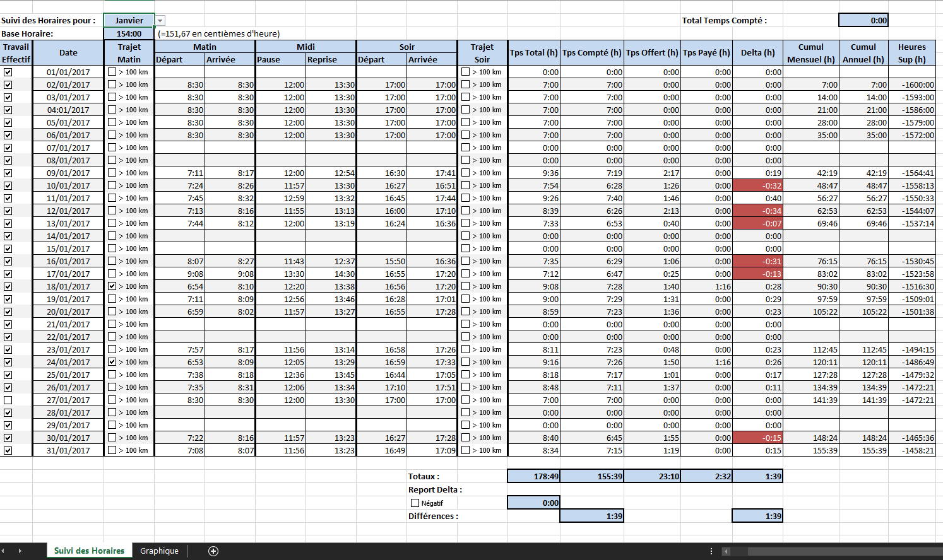Uncheck Travail Effectif for 01/01/2017
Image resolution: width=943 pixels, height=560 pixels.
(x=8, y=72)
